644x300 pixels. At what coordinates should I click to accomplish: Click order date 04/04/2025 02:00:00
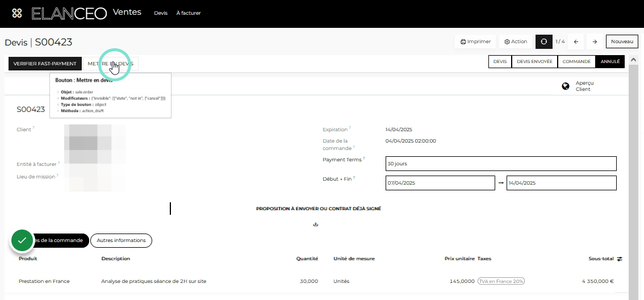coord(411,141)
